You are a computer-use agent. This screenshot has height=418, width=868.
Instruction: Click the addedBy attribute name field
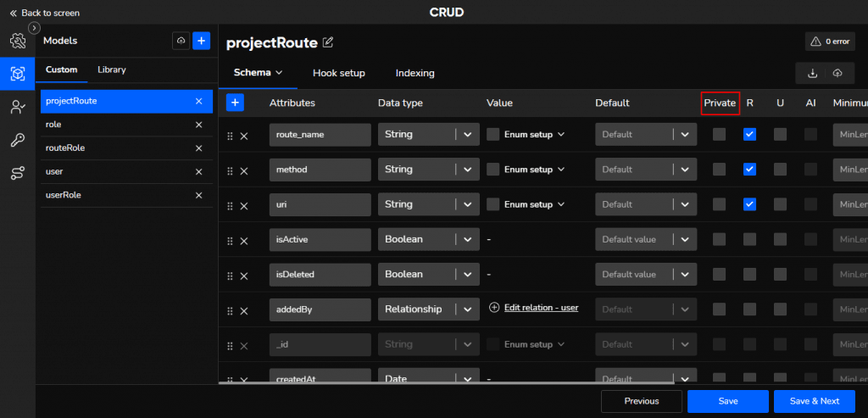pos(320,309)
